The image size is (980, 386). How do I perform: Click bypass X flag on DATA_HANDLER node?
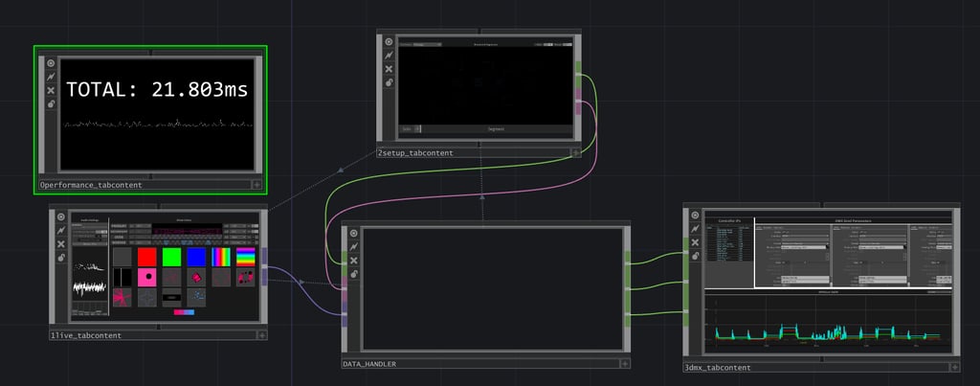(354, 261)
